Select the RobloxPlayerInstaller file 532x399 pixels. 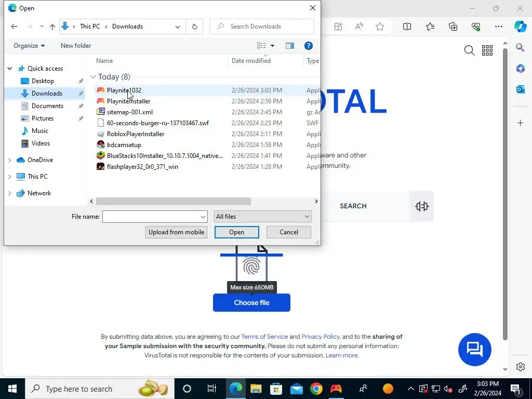click(136, 134)
